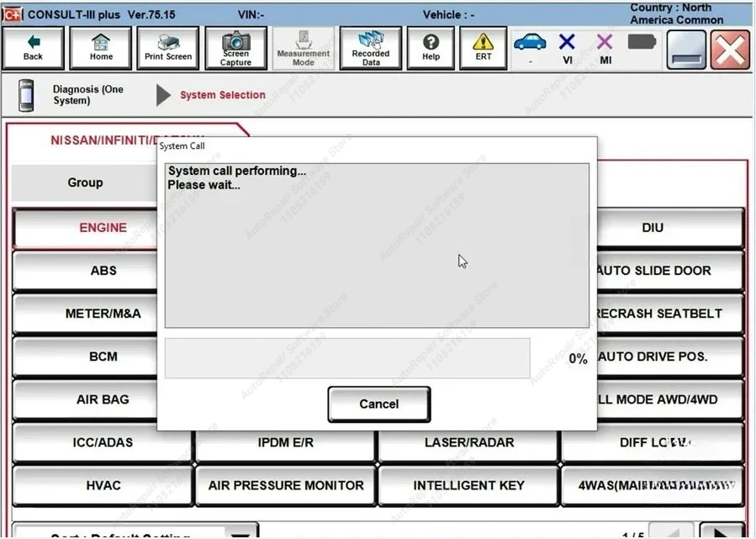Select the Home icon
The image size is (756, 539).
[x=101, y=48]
